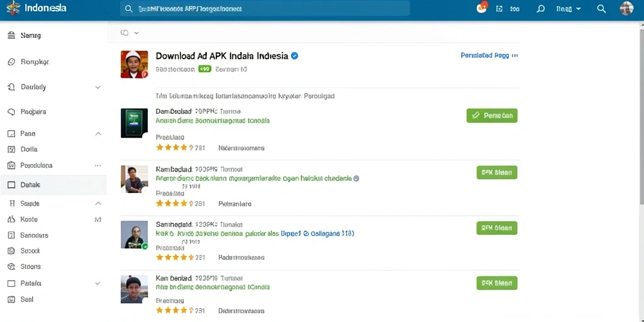Expand the Deularly sidebar chevron

97,87
